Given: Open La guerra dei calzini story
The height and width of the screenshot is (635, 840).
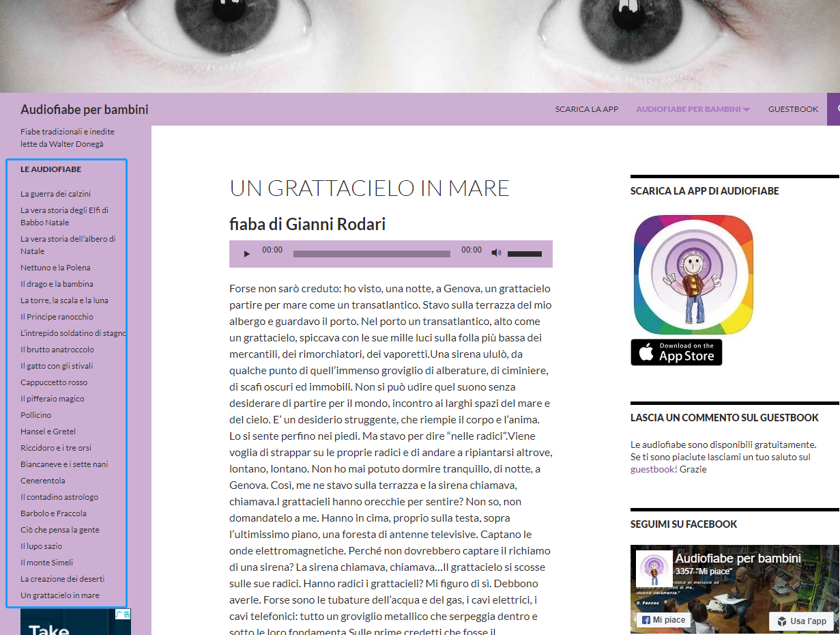Looking at the screenshot, I should click(x=55, y=194).
